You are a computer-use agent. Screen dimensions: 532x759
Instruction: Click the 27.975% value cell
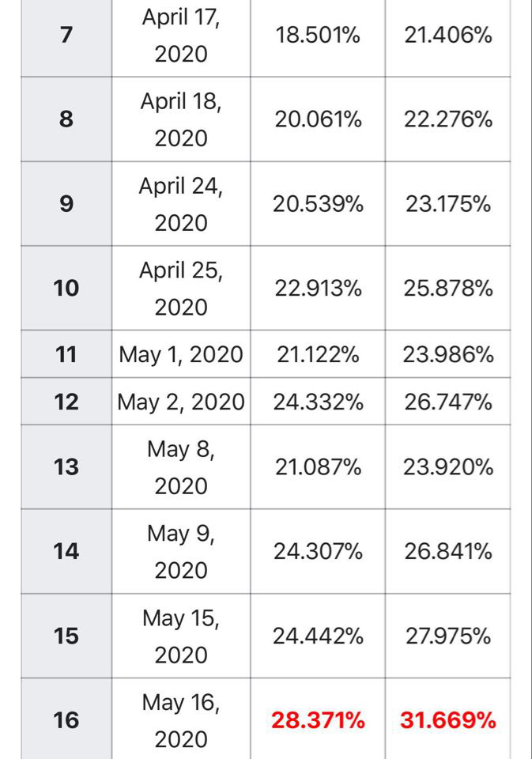pyautogui.click(x=447, y=636)
